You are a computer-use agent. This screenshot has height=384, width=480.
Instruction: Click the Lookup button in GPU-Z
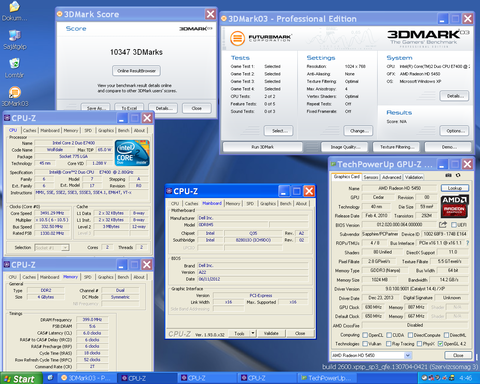click(x=455, y=188)
